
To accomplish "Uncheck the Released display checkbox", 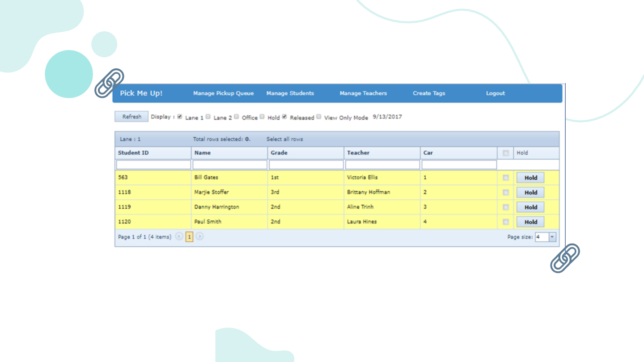I will [284, 117].
